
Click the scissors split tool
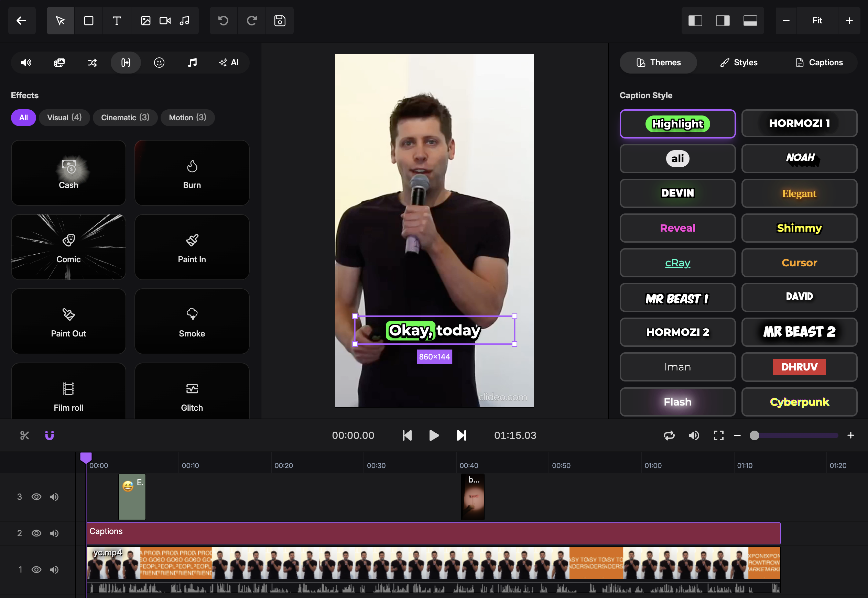coord(25,435)
